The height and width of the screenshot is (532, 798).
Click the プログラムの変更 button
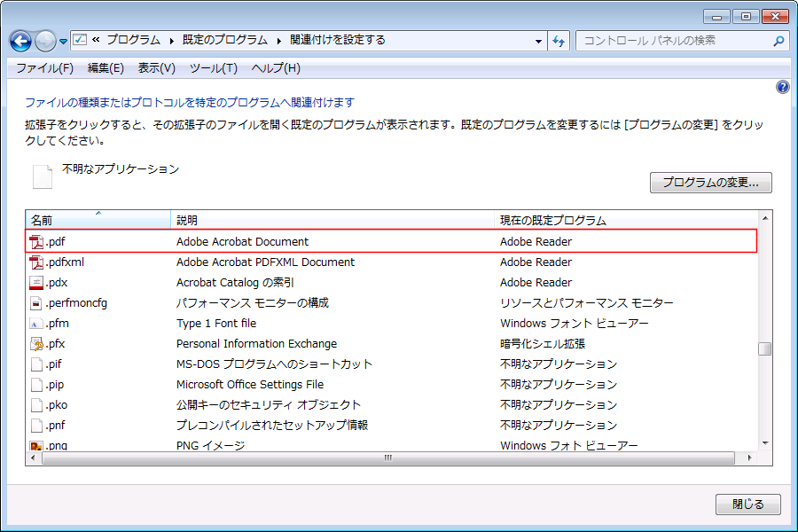[710, 183]
